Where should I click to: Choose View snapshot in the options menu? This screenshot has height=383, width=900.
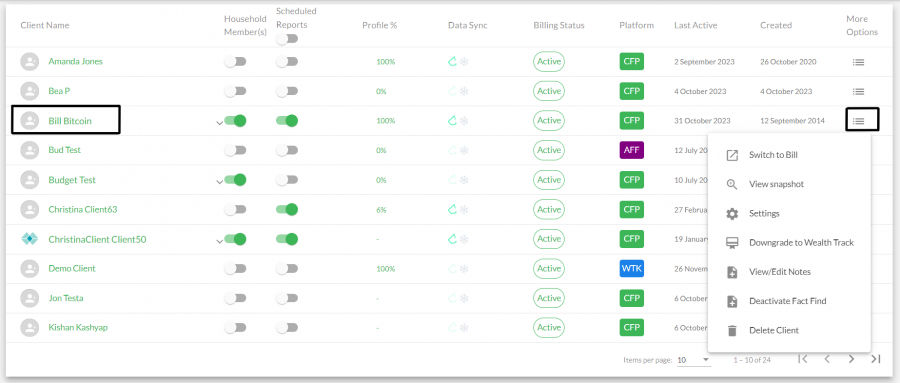click(x=789, y=184)
